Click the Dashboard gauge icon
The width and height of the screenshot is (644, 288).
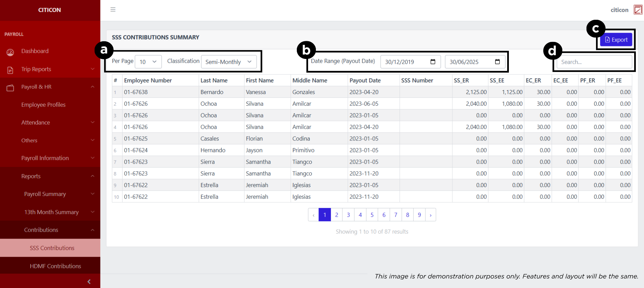(10, 52)
